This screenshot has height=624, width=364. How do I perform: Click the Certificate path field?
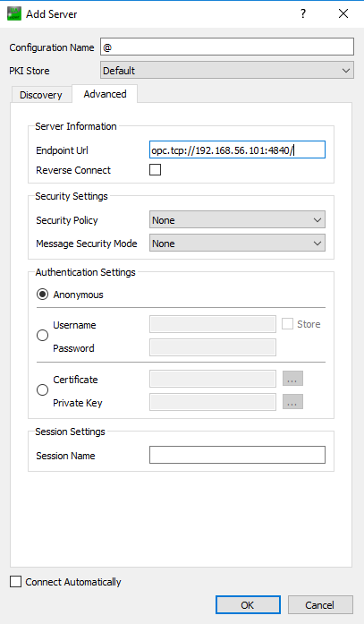pos(213,379)
